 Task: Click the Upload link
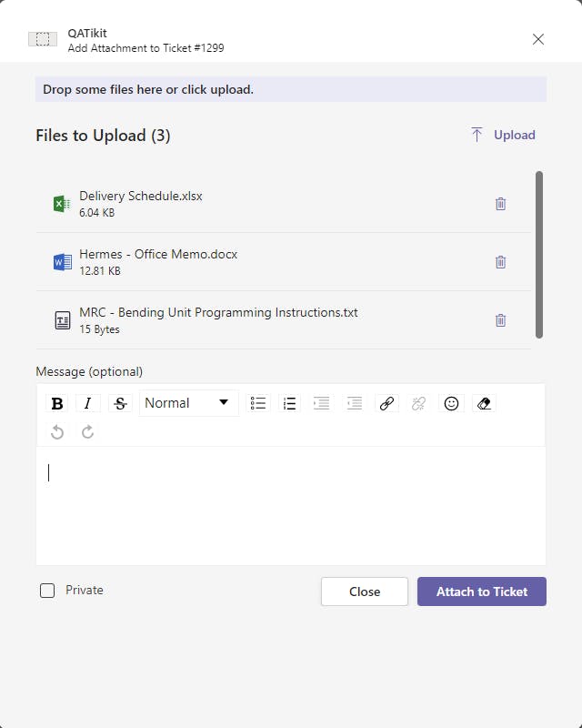(x=503, y=135)
